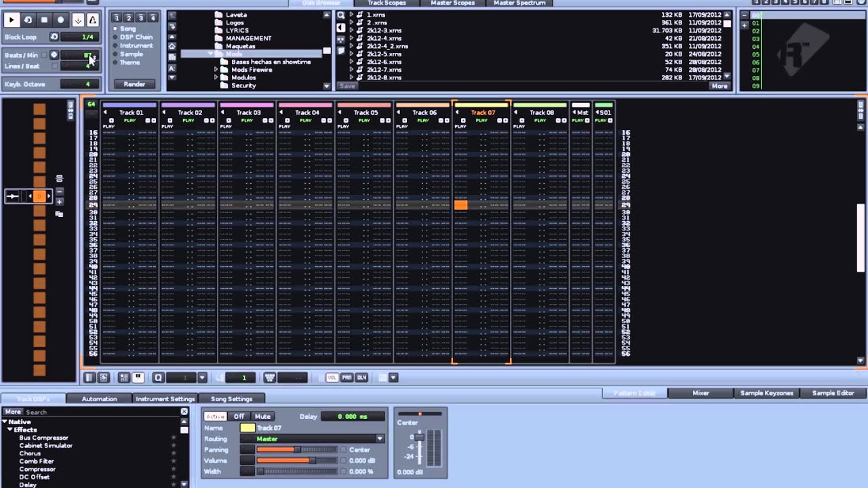Viewport: 868px width, 488px height.
Task: Adjust the Volume slider
Action: [296, 460]
